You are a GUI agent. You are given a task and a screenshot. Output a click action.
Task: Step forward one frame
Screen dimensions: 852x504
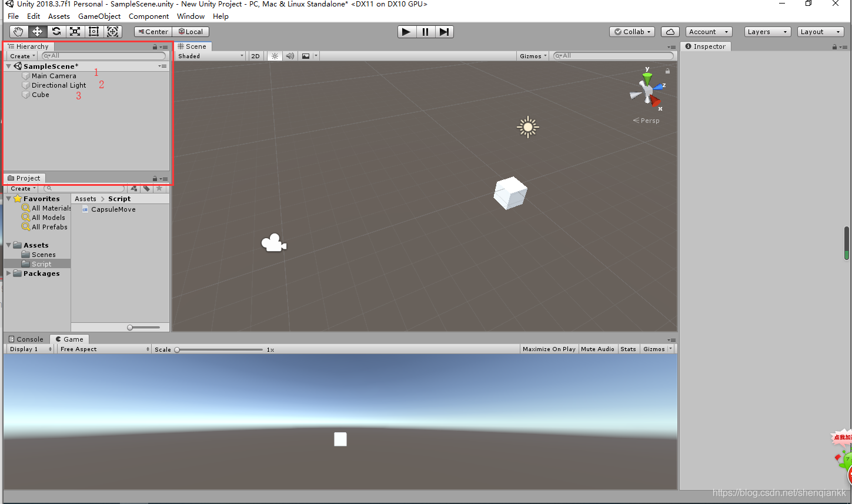(x=444, y=32)
